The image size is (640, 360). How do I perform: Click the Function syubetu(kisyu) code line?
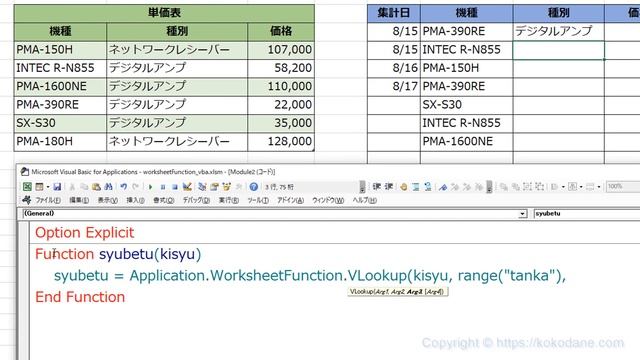click(118, 254)
